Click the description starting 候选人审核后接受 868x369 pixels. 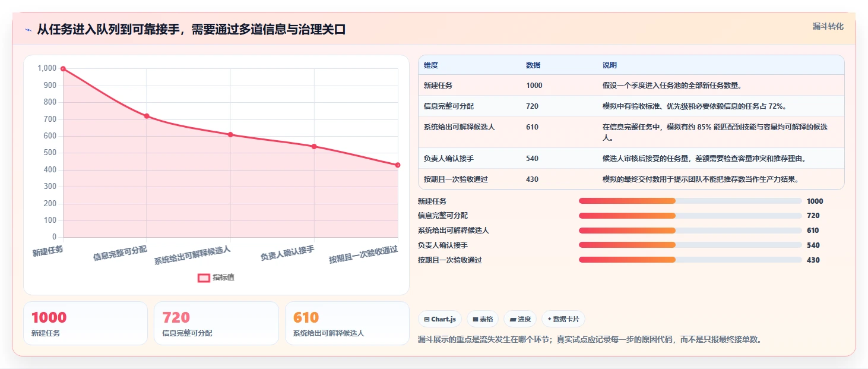click(704, 158)
